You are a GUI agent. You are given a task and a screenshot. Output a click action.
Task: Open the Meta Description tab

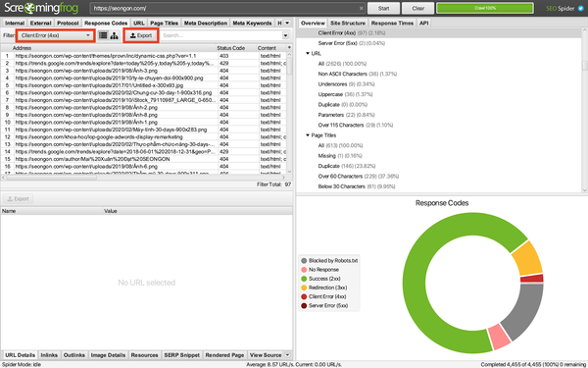(206, 23)
